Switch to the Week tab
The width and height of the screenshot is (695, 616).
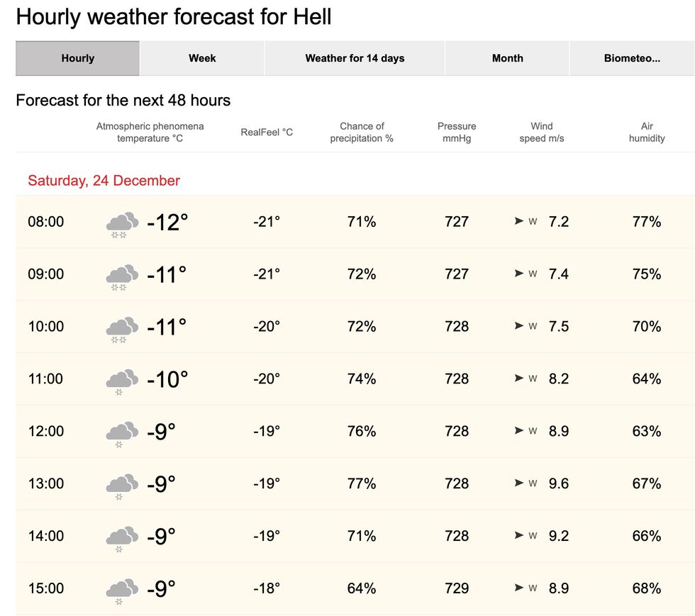pyautogui.click(x=201, y=58)
